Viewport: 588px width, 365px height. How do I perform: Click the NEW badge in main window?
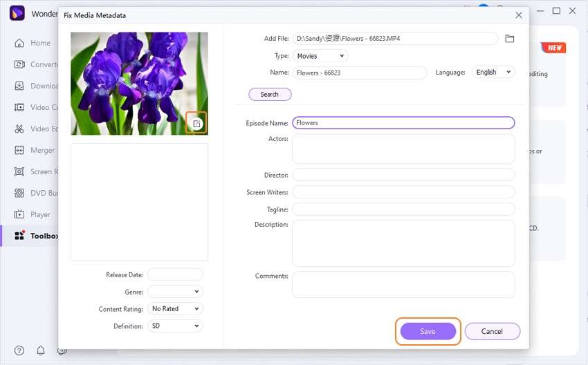click(x=553, y=48)
